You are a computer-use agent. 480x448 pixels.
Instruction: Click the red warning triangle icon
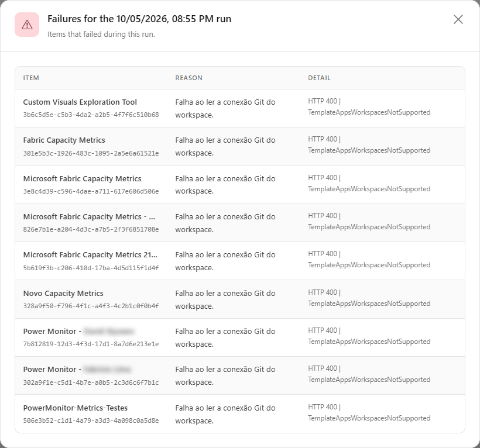coord(27,25)
